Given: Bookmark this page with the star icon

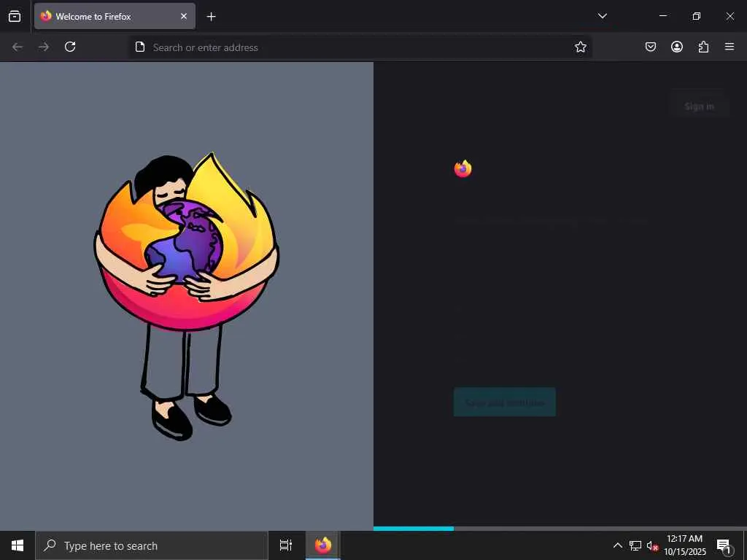Looking at the screenshot, I should (580, 47).
